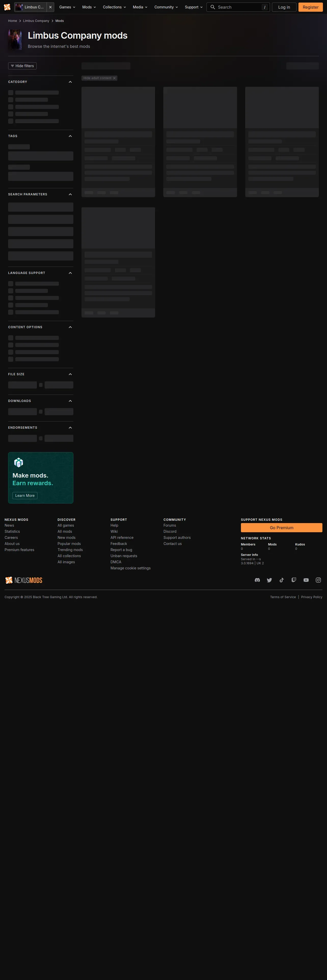Screen dimensions: 327x980
Task: Open Limbus Company breadcrumb link
Action: tap(36, 21)
